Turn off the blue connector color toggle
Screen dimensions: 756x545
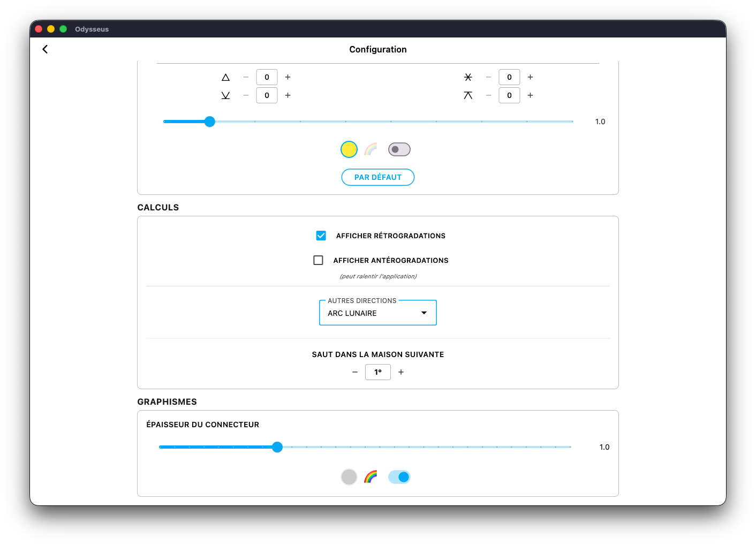click(399, 477)
